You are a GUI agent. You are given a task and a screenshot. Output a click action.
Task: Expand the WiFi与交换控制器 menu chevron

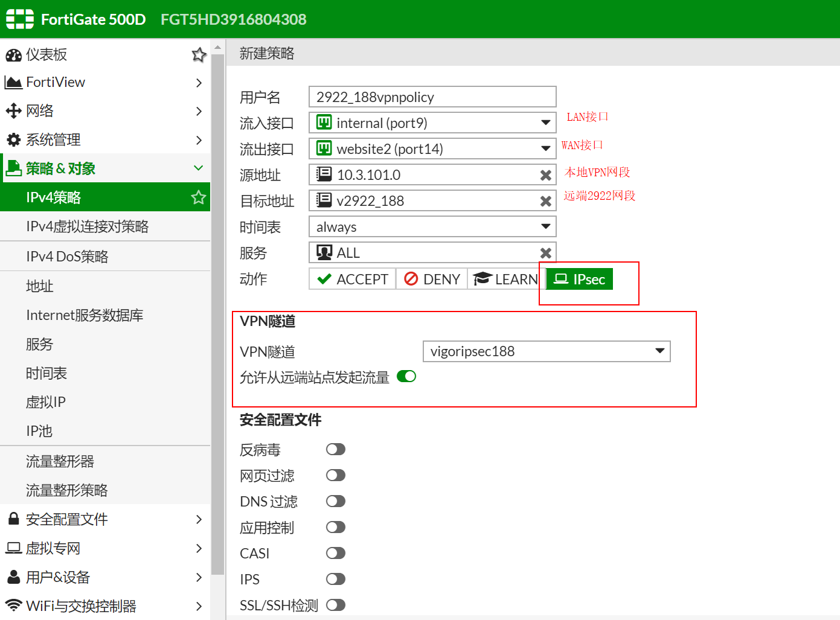tap(199, 606)
